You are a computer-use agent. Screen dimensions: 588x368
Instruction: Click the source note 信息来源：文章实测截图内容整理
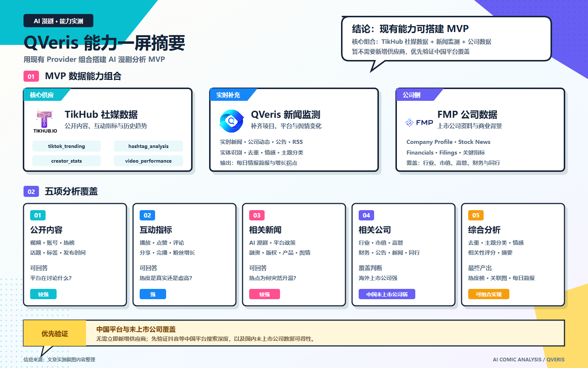click(x=59, y=360)
